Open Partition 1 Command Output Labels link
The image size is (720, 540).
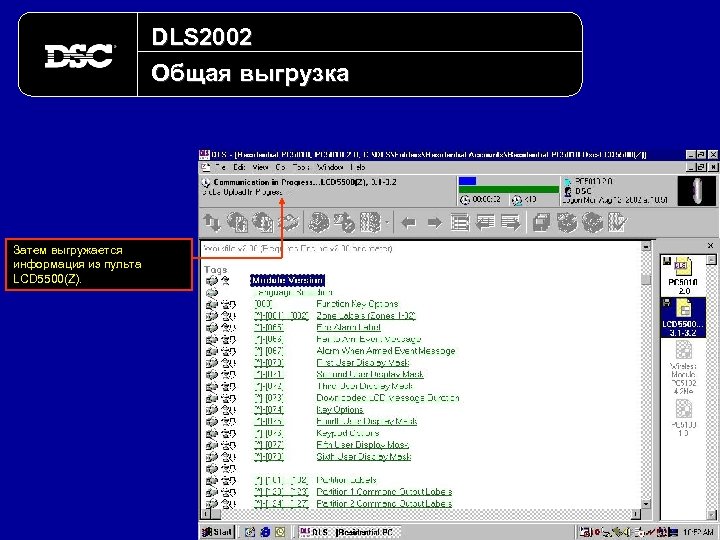(384, 492)
